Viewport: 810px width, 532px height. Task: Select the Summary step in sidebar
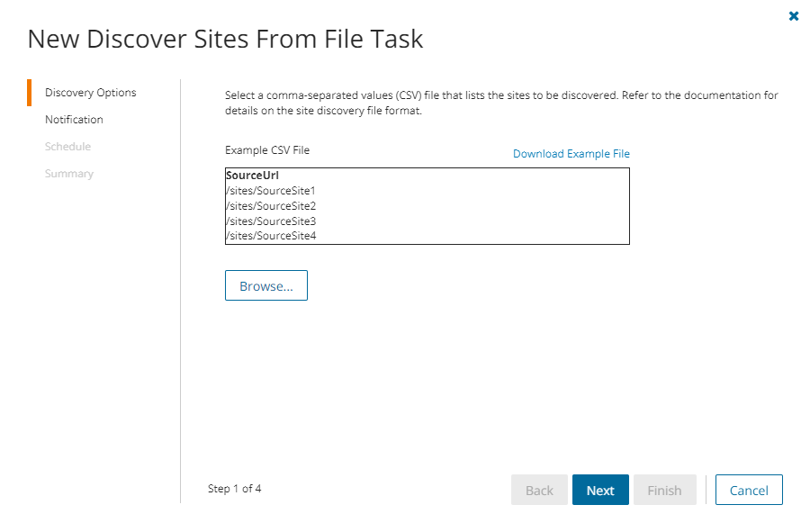[x=69, y=174]
